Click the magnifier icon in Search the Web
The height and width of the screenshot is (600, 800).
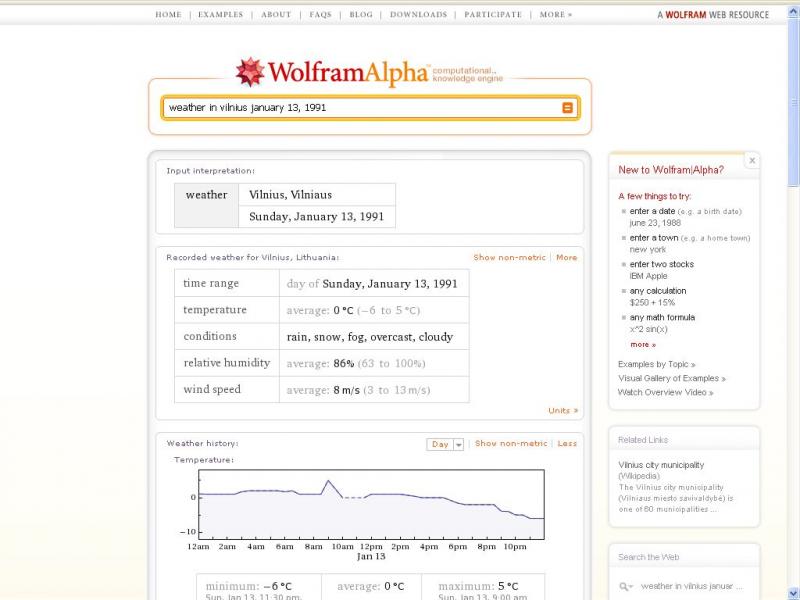tap(626, 586)
